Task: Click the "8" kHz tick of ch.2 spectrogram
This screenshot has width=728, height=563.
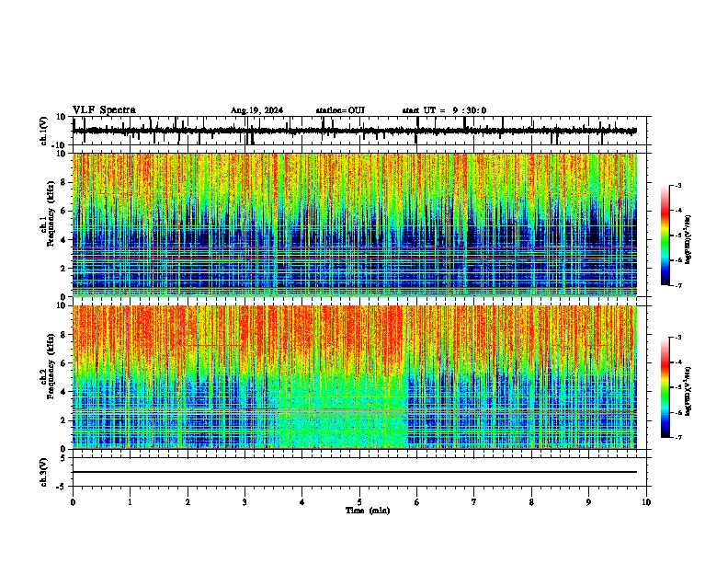Action: [x=65, y=335]
